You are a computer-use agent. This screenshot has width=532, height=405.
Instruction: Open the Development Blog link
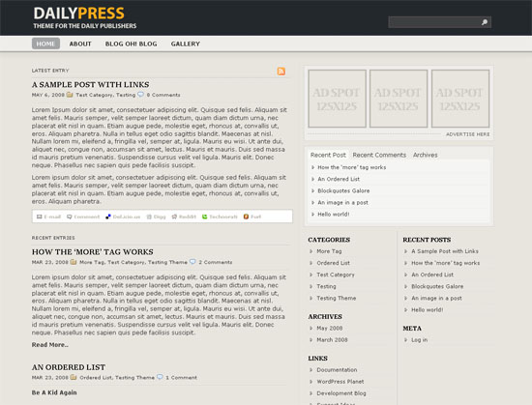tap(341, 393)
